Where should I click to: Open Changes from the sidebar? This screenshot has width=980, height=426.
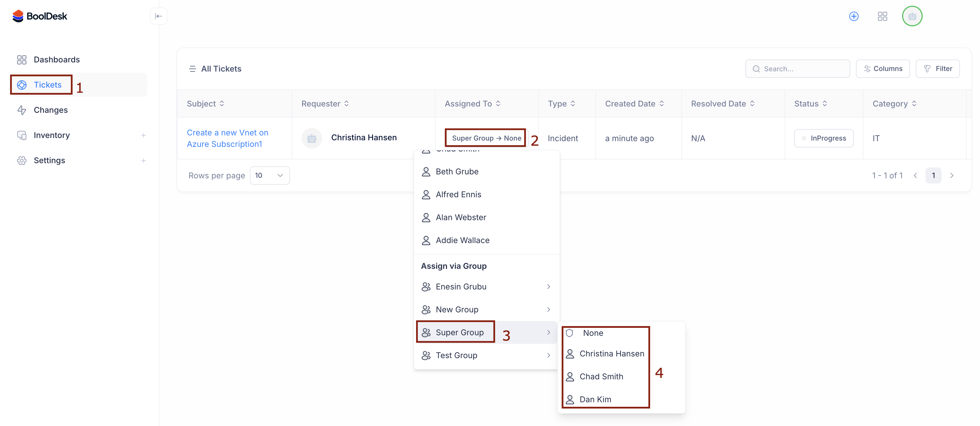coord(51,110)
